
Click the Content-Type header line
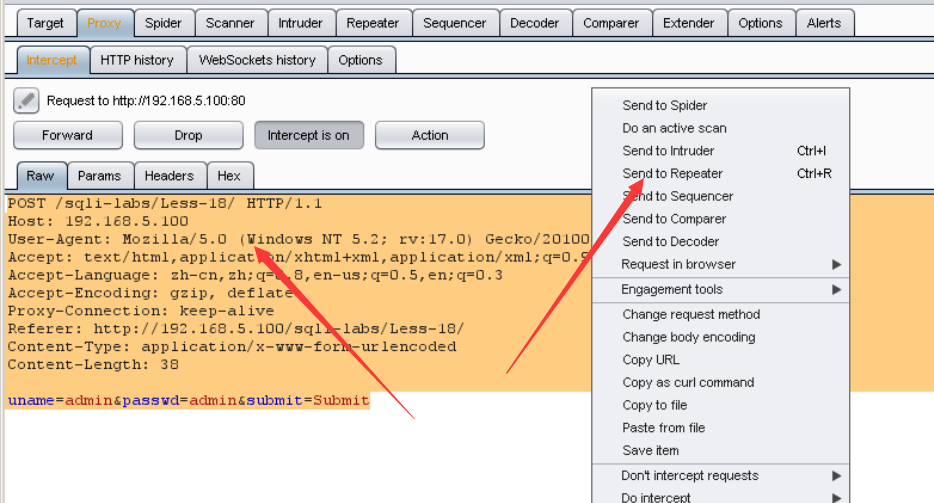232,347
